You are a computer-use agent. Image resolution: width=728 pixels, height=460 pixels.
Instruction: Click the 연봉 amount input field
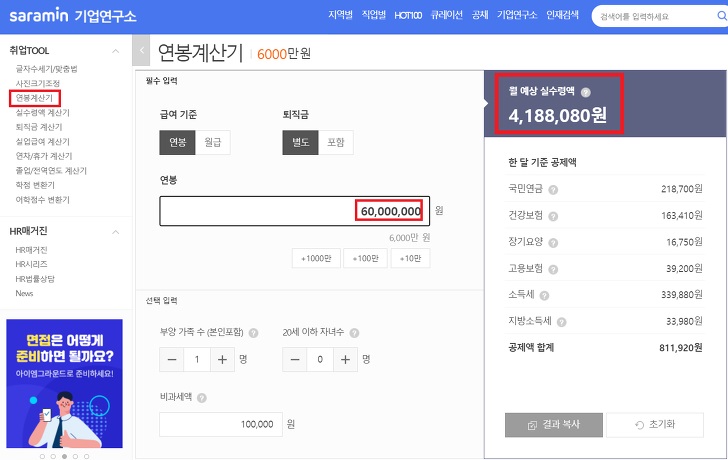point(294,211)
